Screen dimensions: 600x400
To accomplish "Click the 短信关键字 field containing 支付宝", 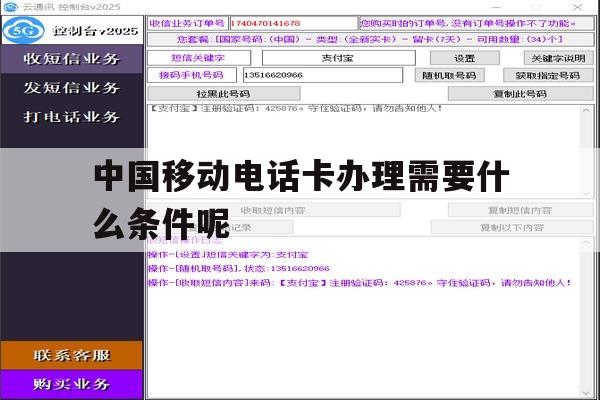I will pyautogui.click(x=339, y=58).
